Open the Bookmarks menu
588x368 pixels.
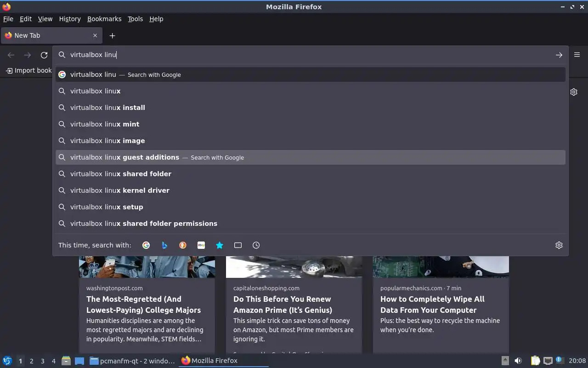[104, 19]
